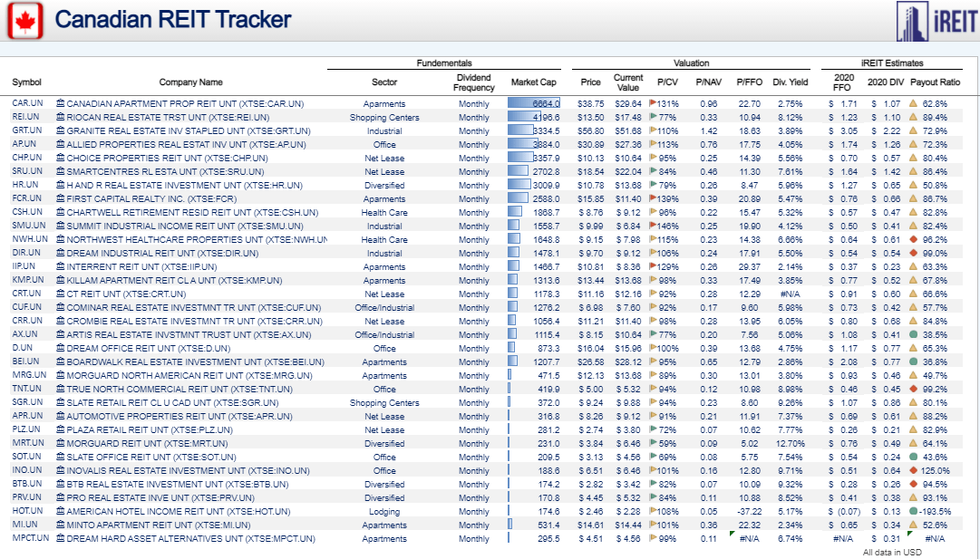Image resolution: width=980 pixels, height=559 pixels.
Task: Click the P/NAV column header
Action: point(709,82)
